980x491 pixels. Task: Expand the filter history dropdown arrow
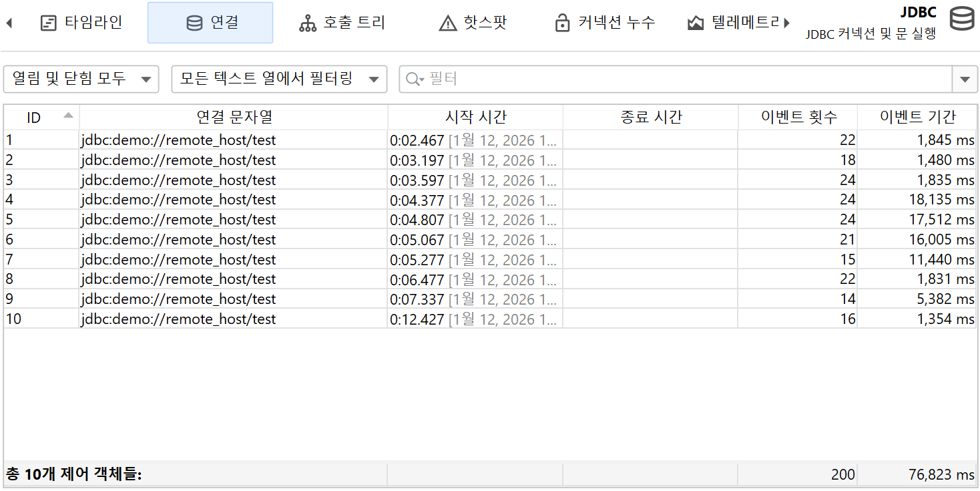pyautogui.click(x=964, y=79)
